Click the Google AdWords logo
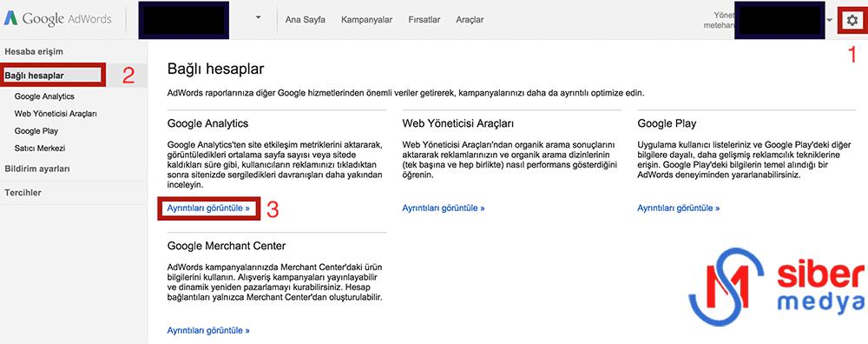 (x=57, y=19)
